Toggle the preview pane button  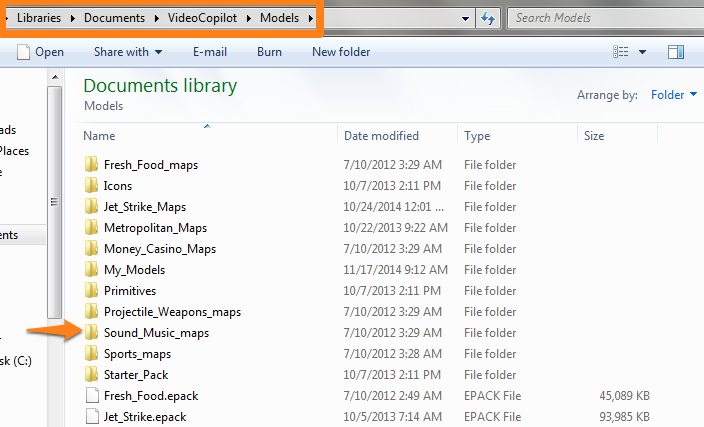[x=676, y=52]
